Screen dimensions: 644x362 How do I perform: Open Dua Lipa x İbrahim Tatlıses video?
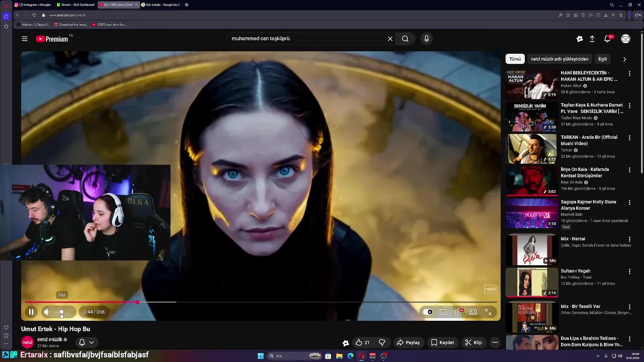tap(592, 341)
